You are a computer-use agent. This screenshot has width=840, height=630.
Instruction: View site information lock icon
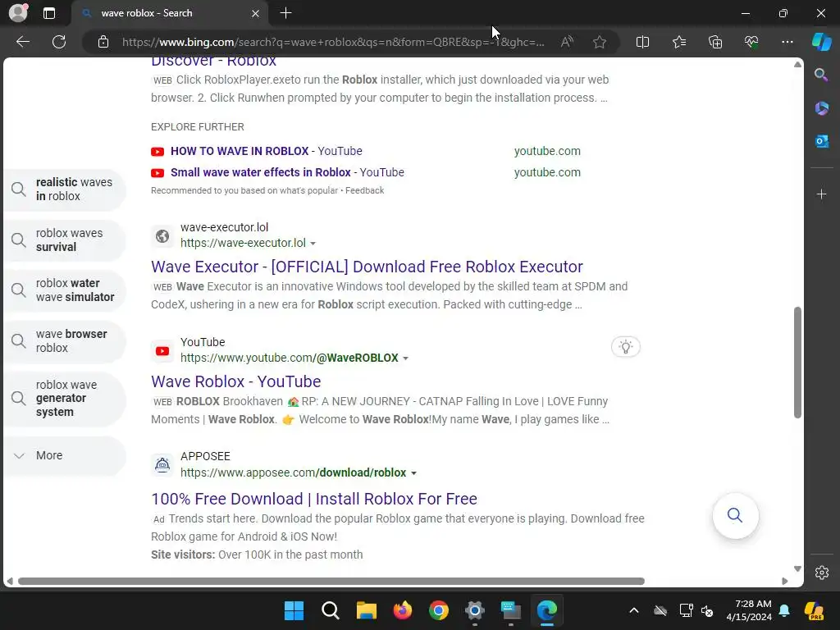click(x=103, y=42)
